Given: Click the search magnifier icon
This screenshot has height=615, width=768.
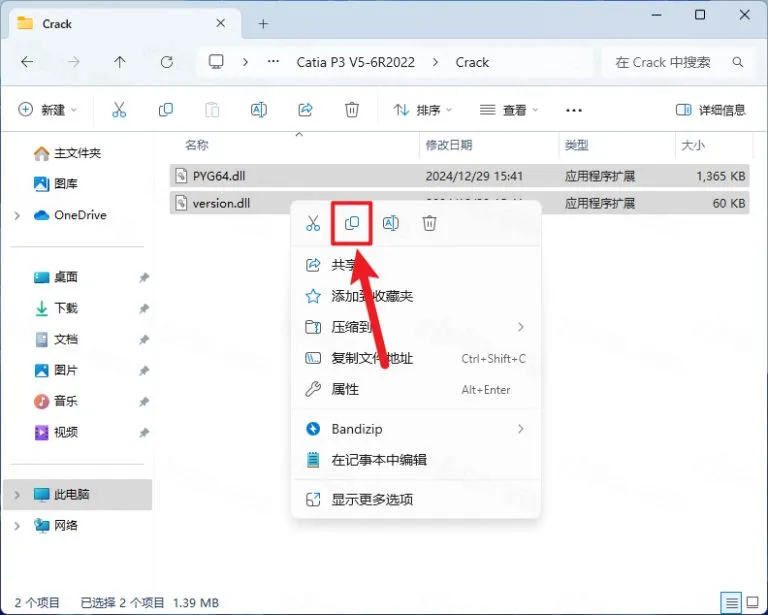Looking at the screenshot, I should tap(738, 62).
